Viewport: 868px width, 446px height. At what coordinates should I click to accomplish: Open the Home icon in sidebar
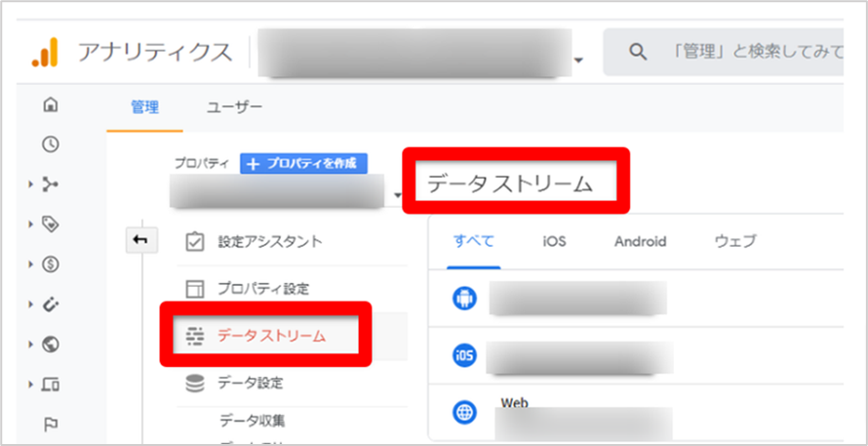click(x=51, y=104)
